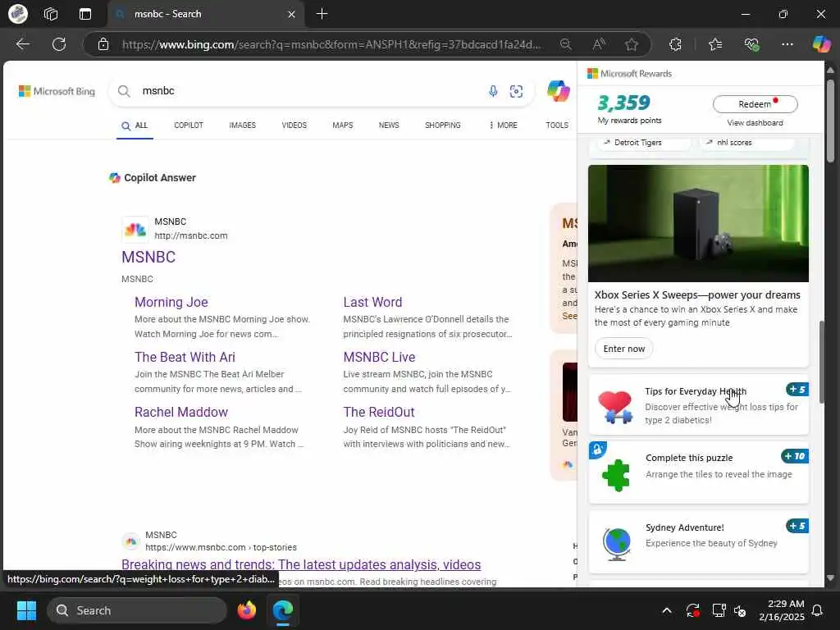The image size is (840, 630).
Task: Click the Edge profile avatar icon
Action: (x=18, y=14)
